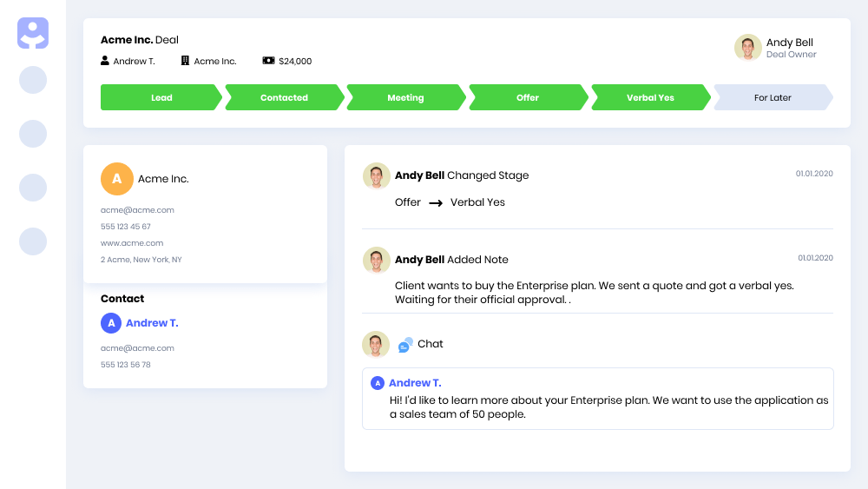Click the blue avatar in the Contact card
Image resolution: width=868 pixels, height=489 pixels.
110,323
